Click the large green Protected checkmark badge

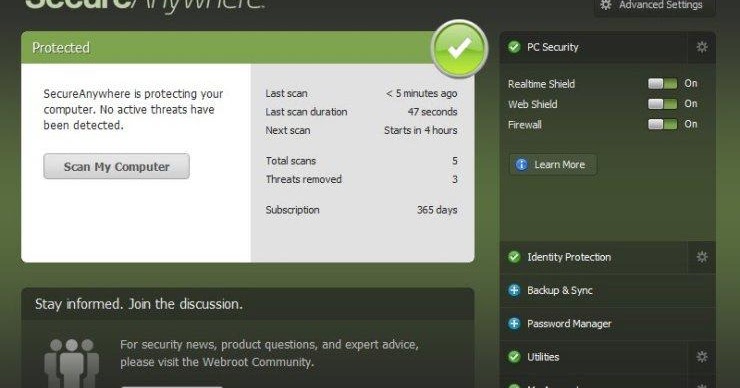pyautogui.click(x=459, y=49)
